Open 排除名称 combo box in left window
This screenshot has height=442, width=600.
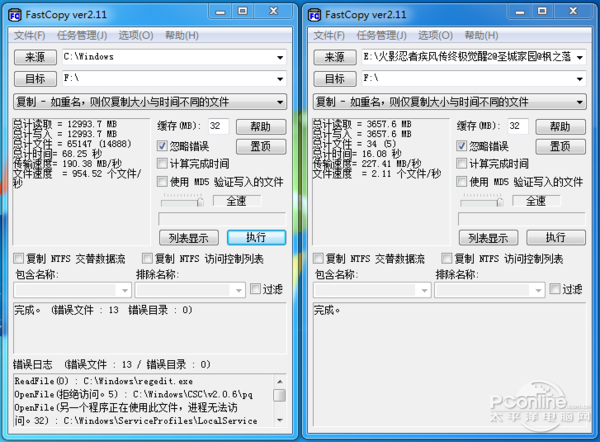click(190, 290)
